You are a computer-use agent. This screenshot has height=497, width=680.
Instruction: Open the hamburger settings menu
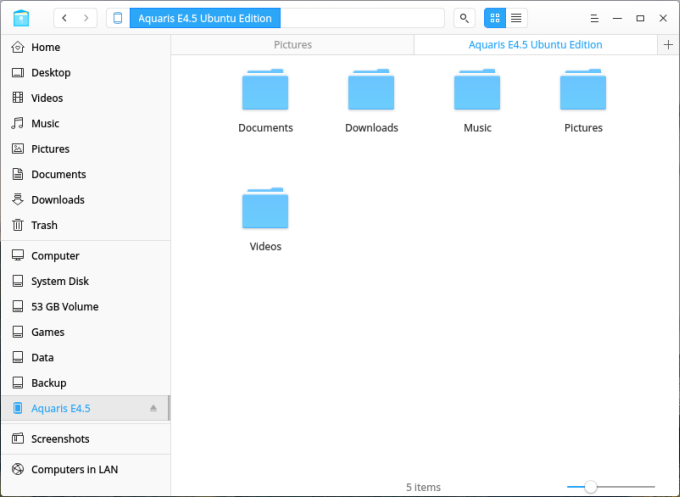point(595,18)
